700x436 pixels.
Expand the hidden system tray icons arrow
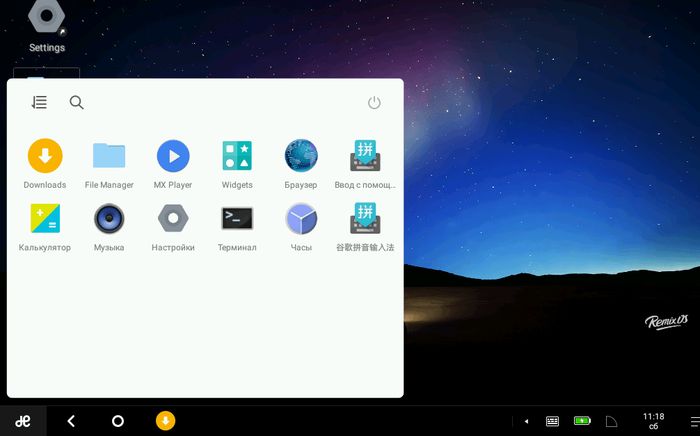pos(526,421)
